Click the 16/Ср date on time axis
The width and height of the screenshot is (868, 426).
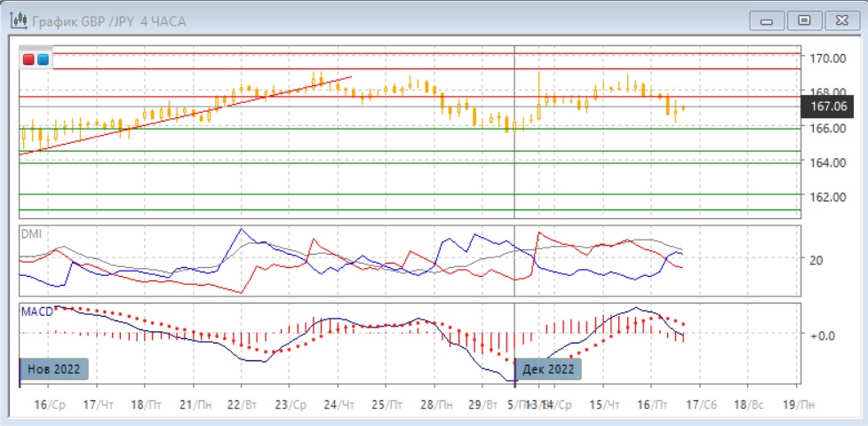pyautogui.click(x=52, y=404)
